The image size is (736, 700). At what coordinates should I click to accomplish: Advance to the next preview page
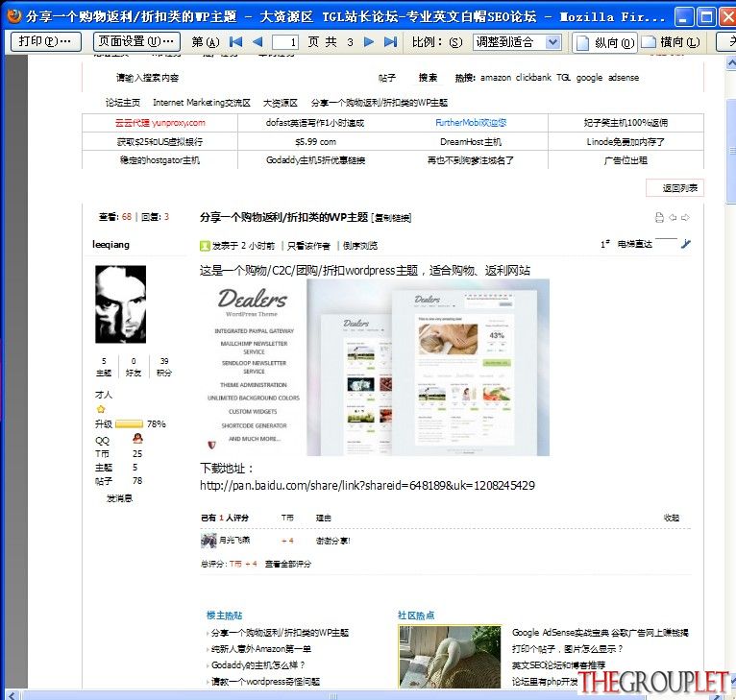[x=369, y=42]
